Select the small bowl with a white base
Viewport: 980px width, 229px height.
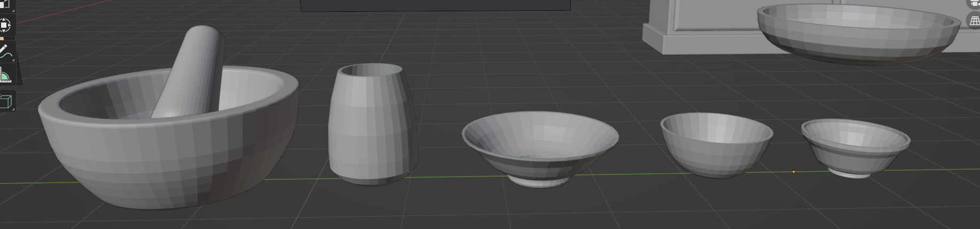click(x=856, y=150)
